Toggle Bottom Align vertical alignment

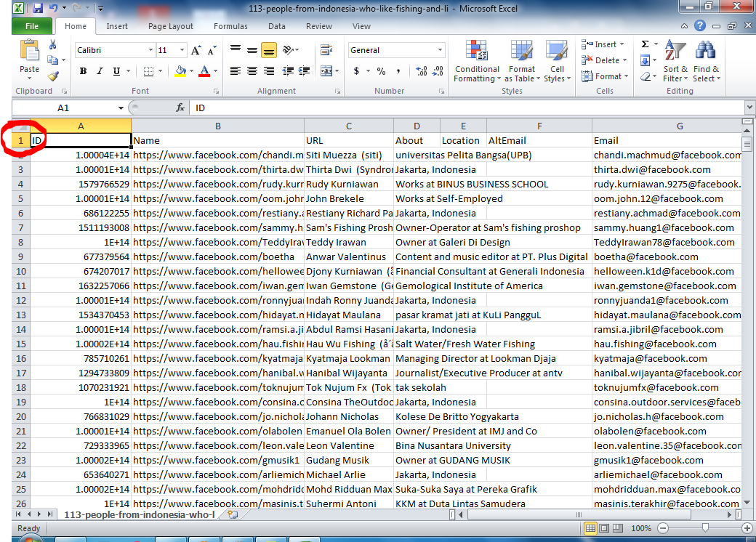pyautogui.click(x=269, y=50)
